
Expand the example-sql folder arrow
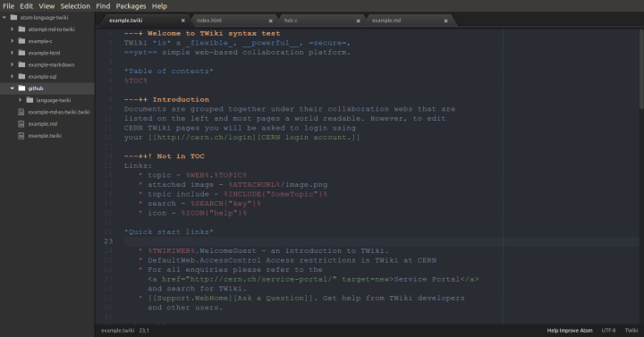pyautogui.click(x=12, y=76)
